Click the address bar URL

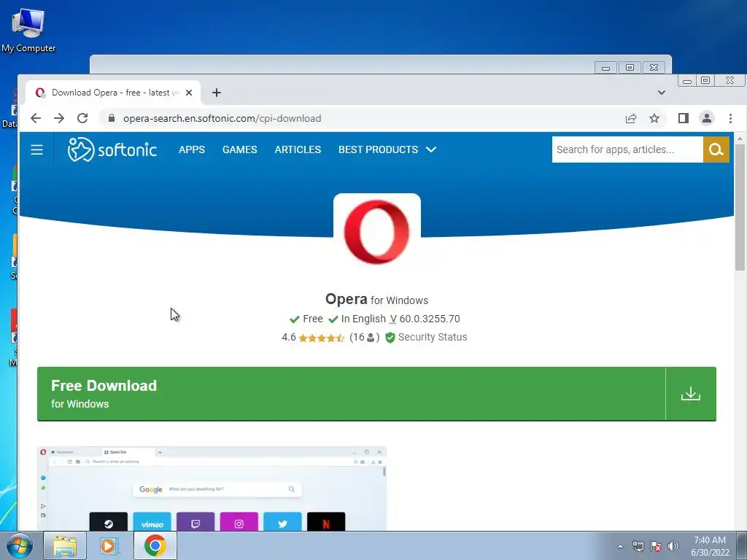coord(222,118)
